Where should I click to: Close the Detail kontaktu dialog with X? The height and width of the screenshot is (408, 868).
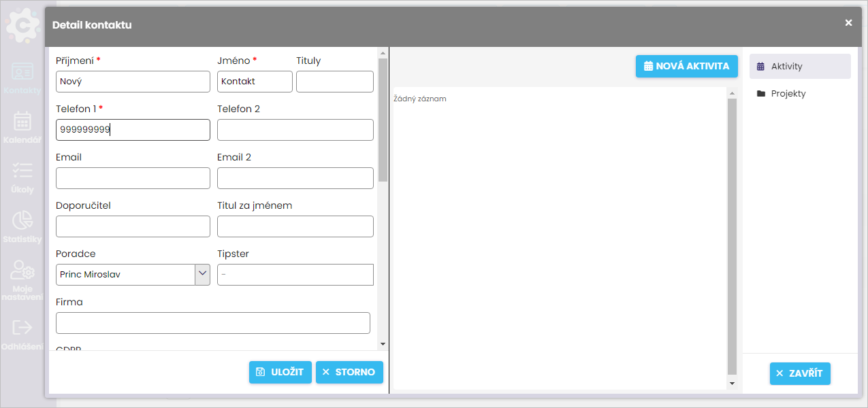coord(848,23)
